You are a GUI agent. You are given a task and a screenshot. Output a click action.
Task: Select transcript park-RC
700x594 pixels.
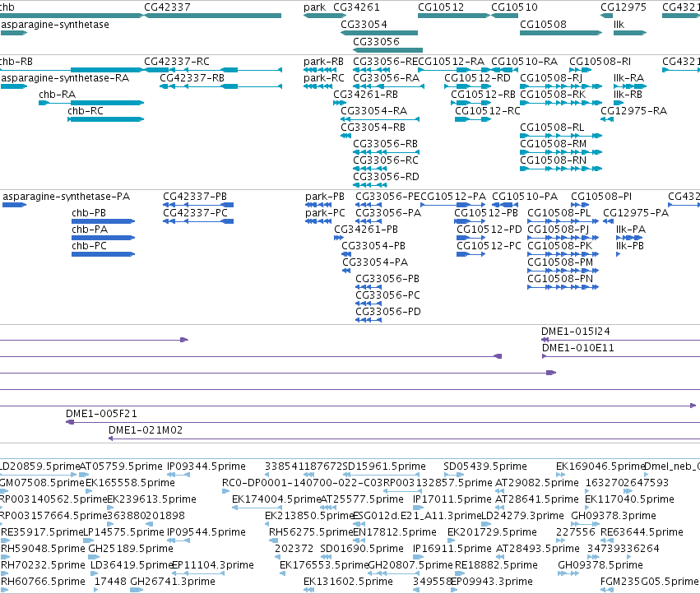point(323,78)
